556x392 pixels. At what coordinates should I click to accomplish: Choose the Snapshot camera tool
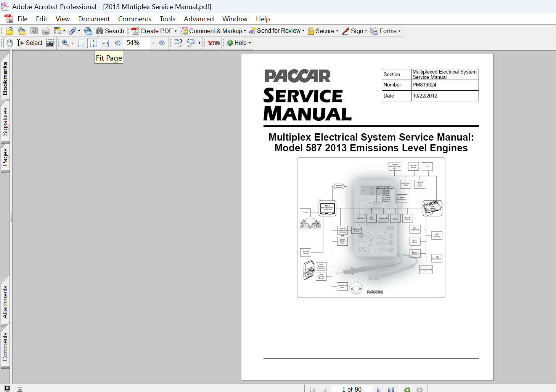pos(50,43)
